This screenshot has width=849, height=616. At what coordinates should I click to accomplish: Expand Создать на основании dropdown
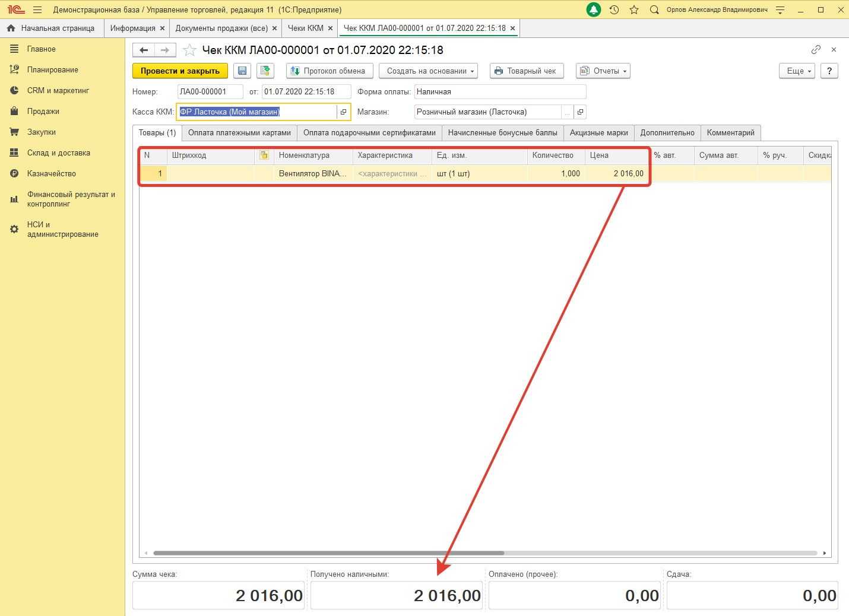[x=428, y=71]
